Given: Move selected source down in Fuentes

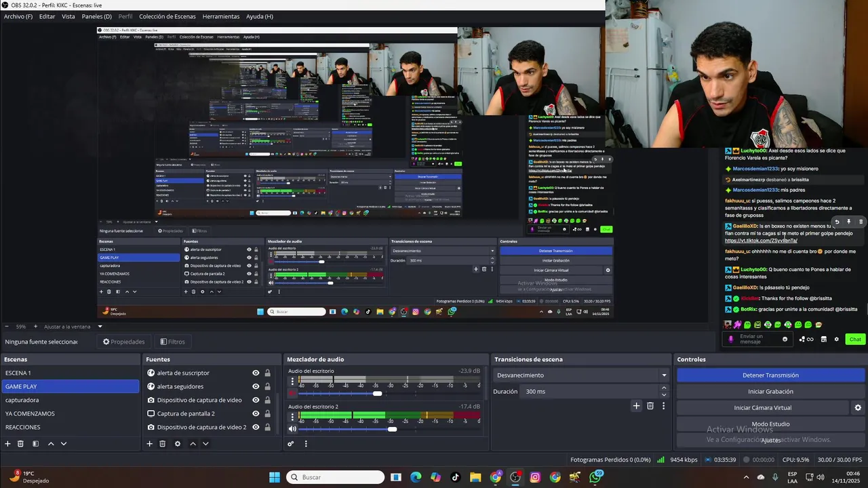Looking at the screenshot, I should coord(205,444).
